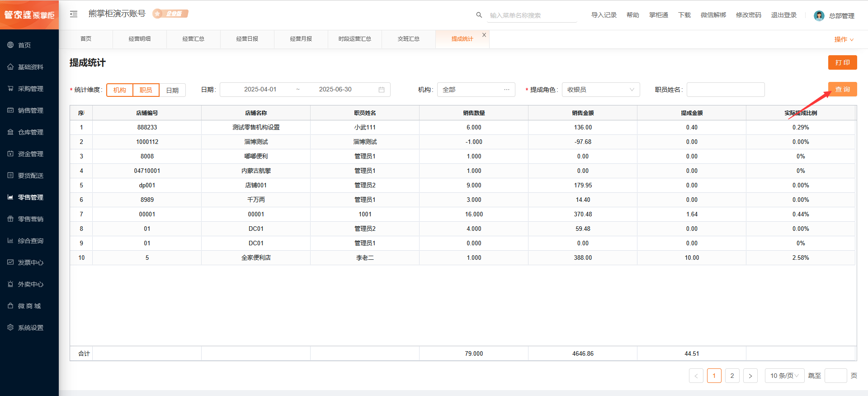Switch to the 经营日报 tab
The width and height of the screenshot is (868, 396).
click(247, 39)
